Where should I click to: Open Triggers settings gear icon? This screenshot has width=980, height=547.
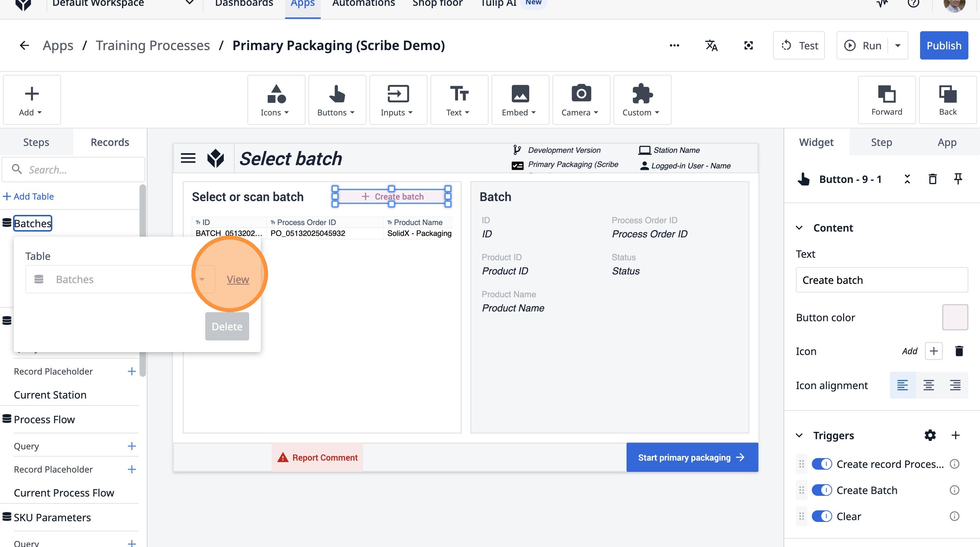pyautogui.click(x=930, y=435)
